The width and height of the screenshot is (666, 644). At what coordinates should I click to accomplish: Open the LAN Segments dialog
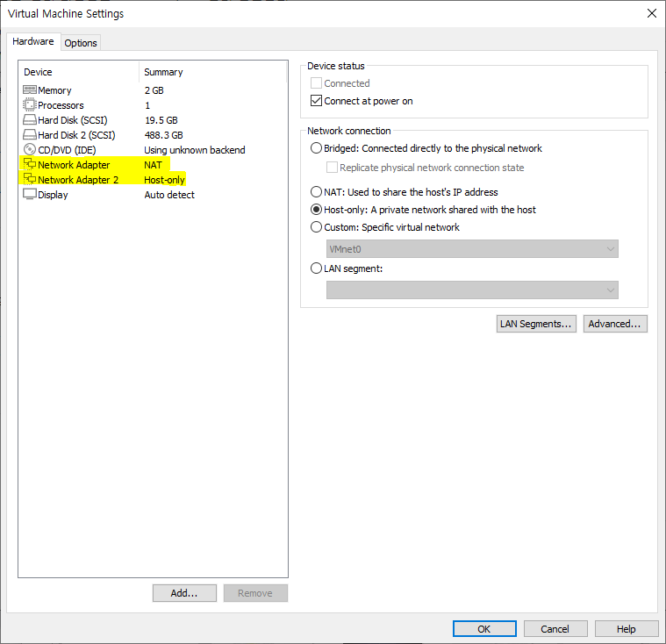click(536, 324)
